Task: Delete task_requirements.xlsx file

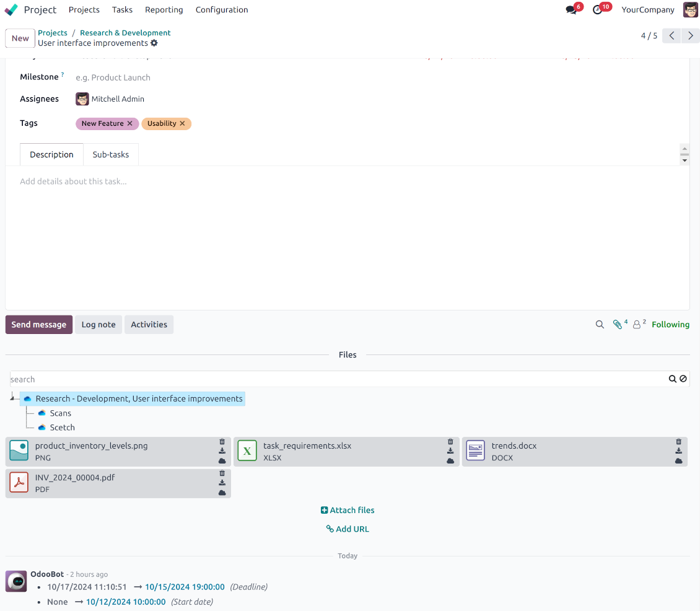Action: [x=450, y=442]
